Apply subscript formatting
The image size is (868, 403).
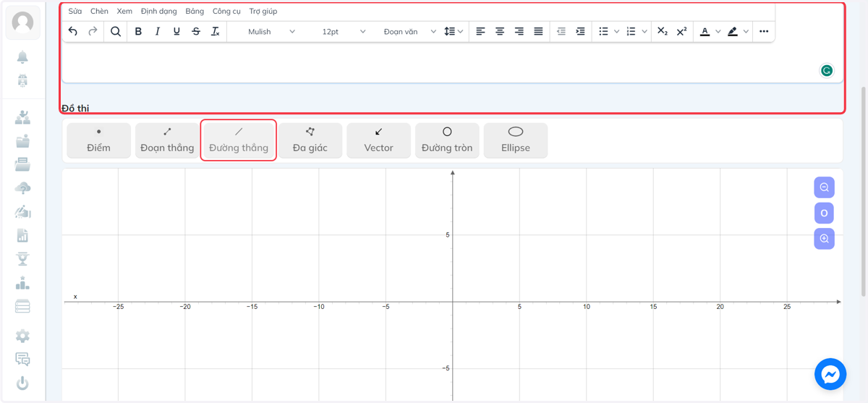click(x=663, y=31)
